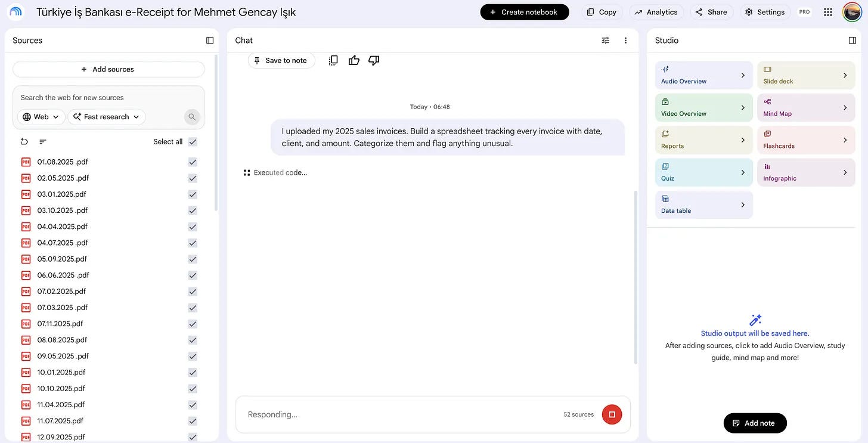The image size is (868, 443).
Task: Expand Mind Map options chevron
Action: click(845, 108)
